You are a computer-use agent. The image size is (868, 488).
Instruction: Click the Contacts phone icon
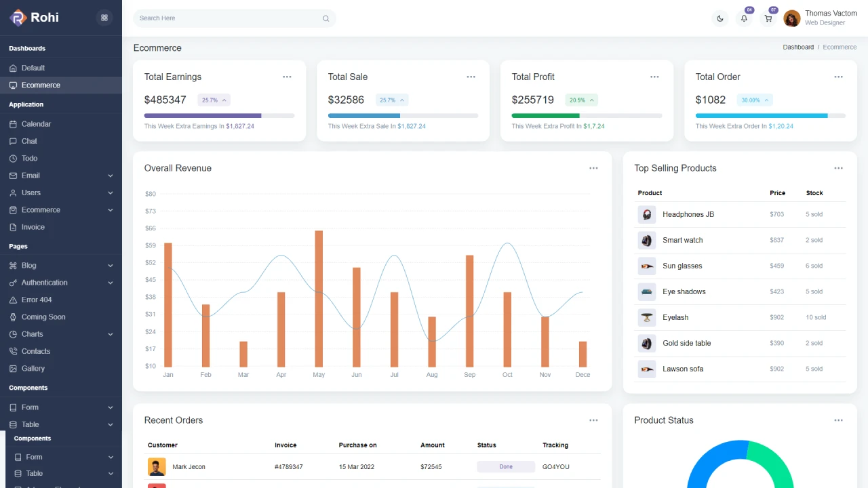click(13, 351)
